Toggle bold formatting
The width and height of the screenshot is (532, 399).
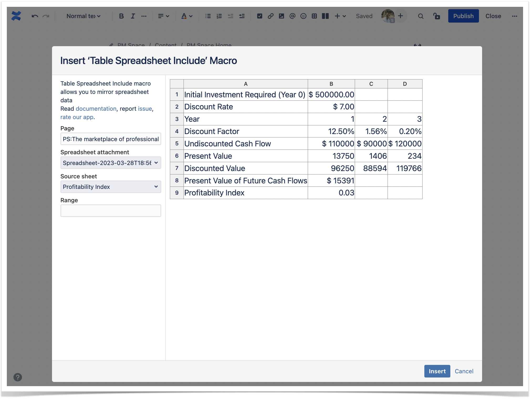pos(121,16)
